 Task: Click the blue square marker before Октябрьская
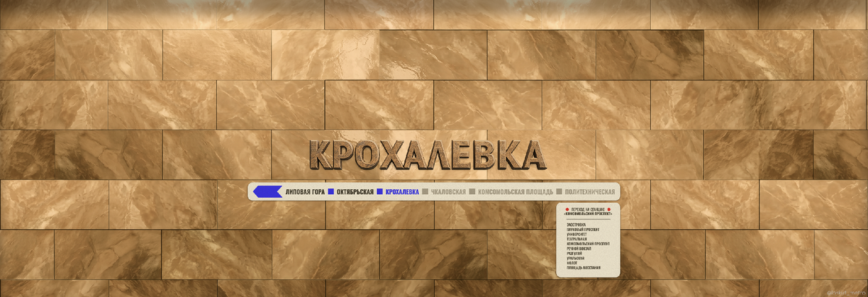coord(331,192)
